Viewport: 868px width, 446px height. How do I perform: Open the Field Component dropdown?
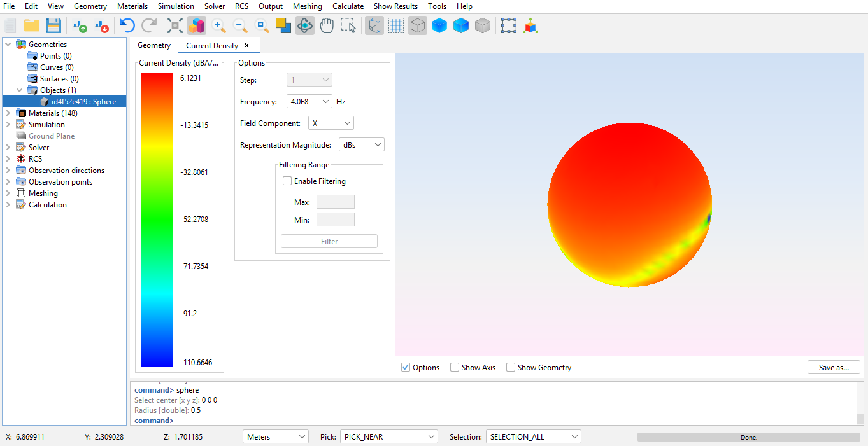point(331,123)
